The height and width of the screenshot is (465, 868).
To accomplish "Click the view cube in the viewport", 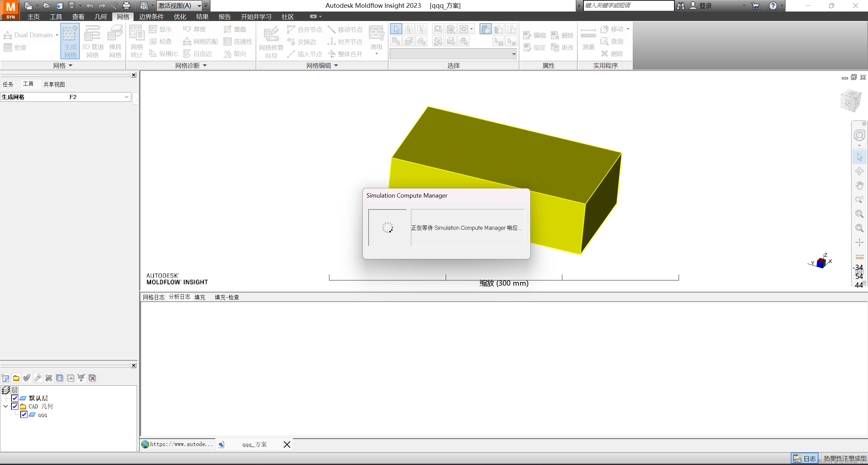I will 851,101.
